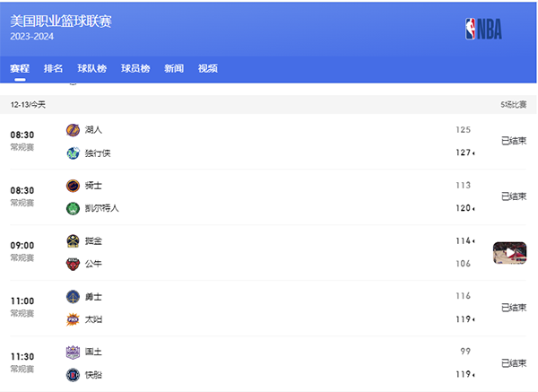Click 已结束 status for Kings-Clippers game

pos(514,363)
